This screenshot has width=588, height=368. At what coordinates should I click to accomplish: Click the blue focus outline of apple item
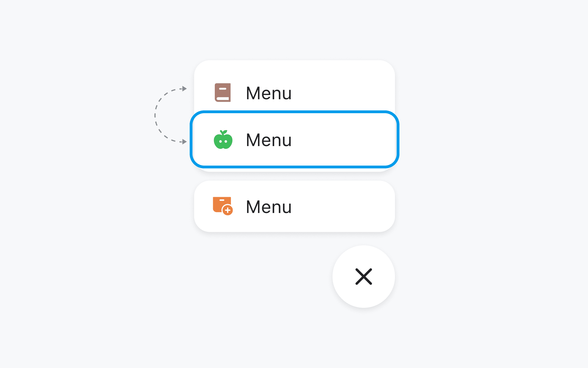click(294, 112)
